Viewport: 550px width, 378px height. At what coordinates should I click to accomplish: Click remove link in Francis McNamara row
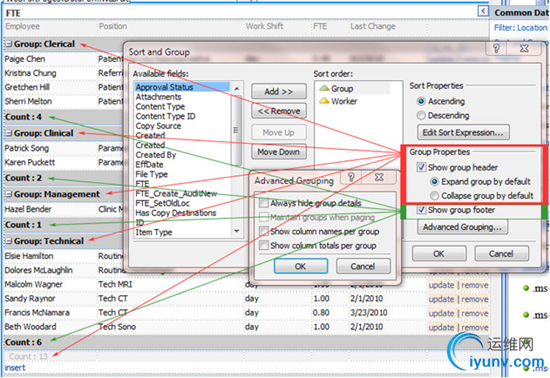pyautogui.click(x=475, y=313)
